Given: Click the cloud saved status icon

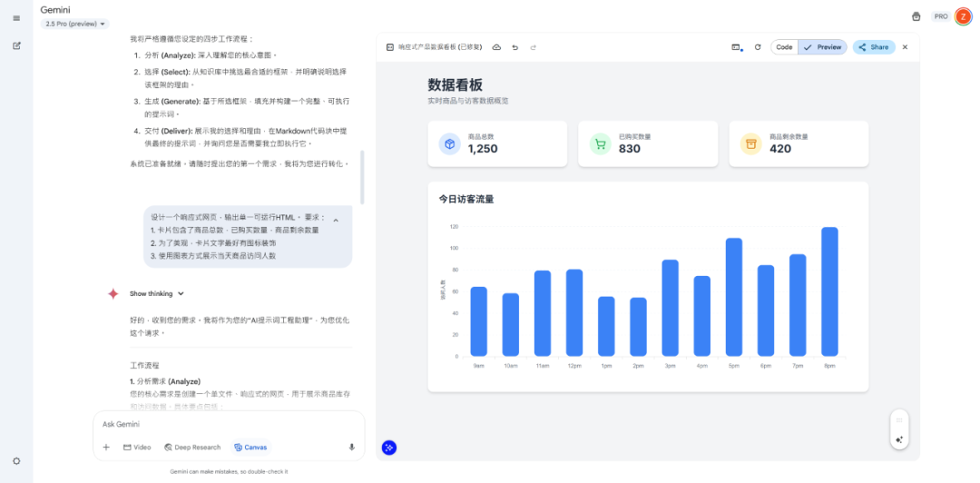Looking at the screenshot, I should 496,47.
